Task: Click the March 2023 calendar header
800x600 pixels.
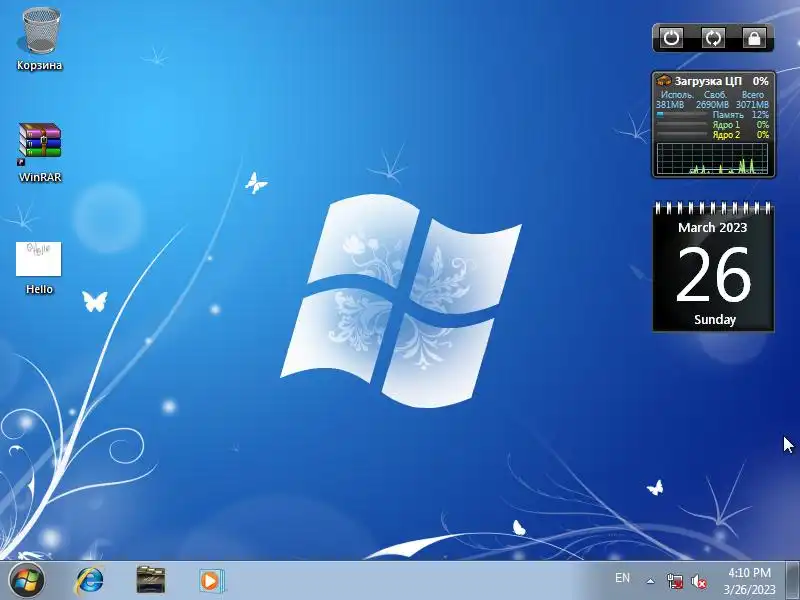Action: (713, 228)
